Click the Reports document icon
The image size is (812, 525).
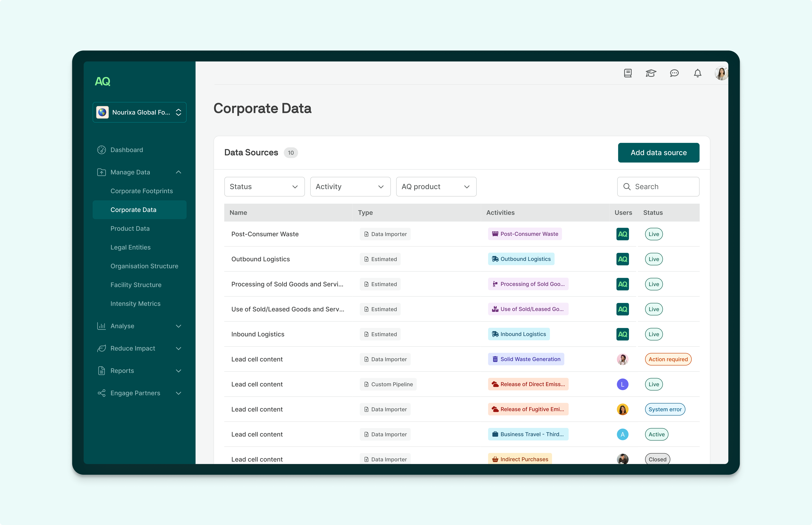(x=101, y=371)
